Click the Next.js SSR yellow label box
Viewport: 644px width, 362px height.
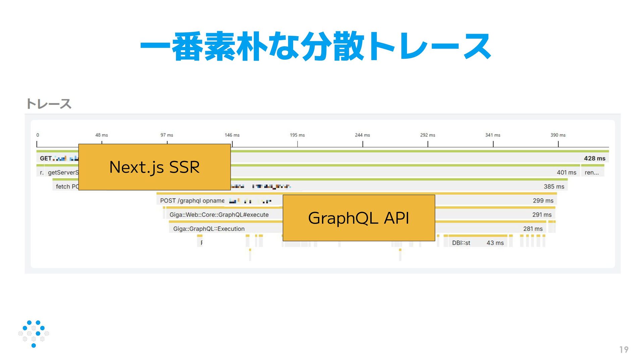pyautogui.click(x=154, y=167)
